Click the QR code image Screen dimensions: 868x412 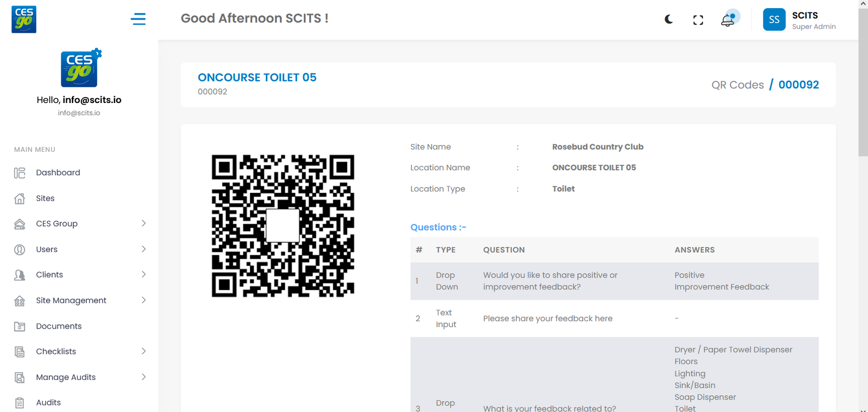(283, 226)
